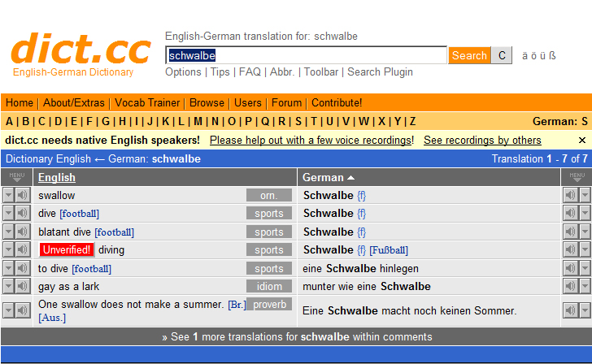
Task: Open the Forum page
Action: pyautogui.click(x=286, y=102)
